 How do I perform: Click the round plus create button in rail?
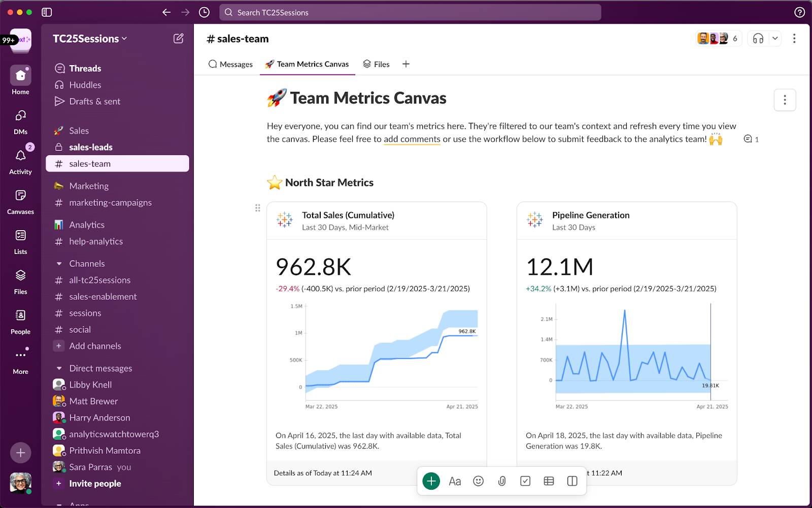point(20,453)
